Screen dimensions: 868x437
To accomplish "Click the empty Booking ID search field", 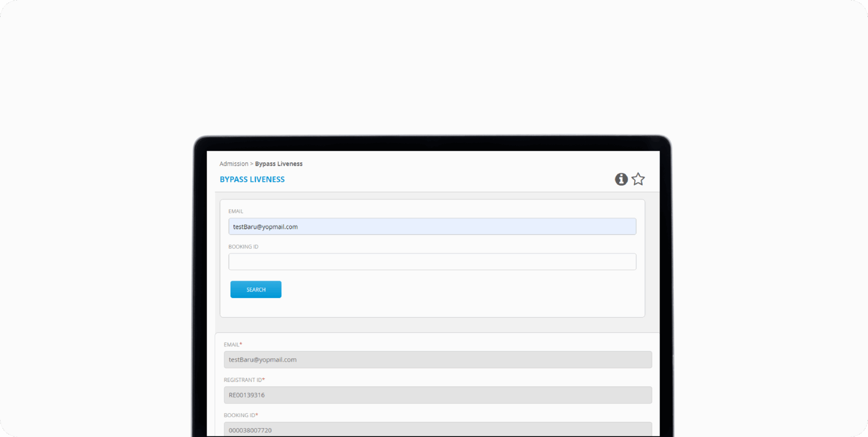I will [x=432, y=262].
